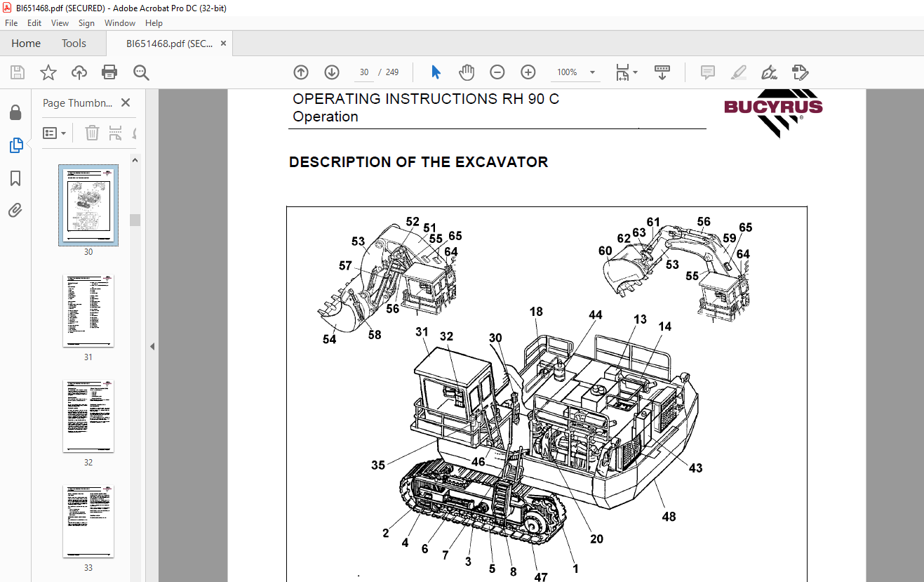The image size is (924, 582).
Task: Select page 32 thumbnail
Action: [88, 416]
